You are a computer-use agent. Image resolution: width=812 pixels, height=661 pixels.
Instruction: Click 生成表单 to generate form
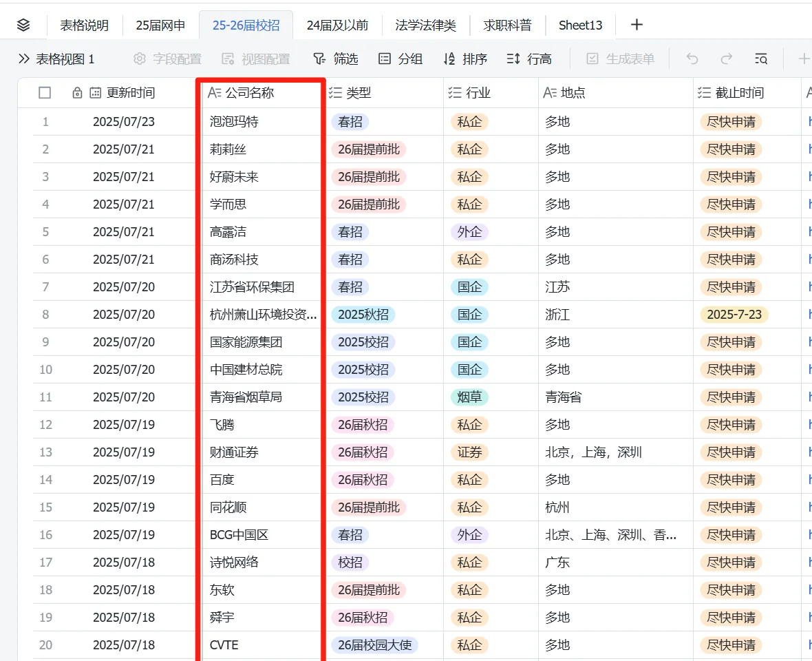click(x=621, y=59)
